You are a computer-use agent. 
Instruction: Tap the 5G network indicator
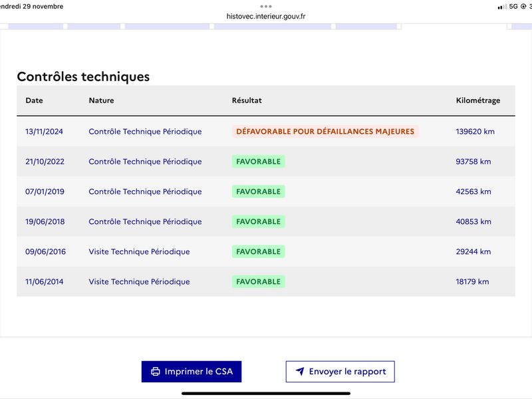coord(513,7)
